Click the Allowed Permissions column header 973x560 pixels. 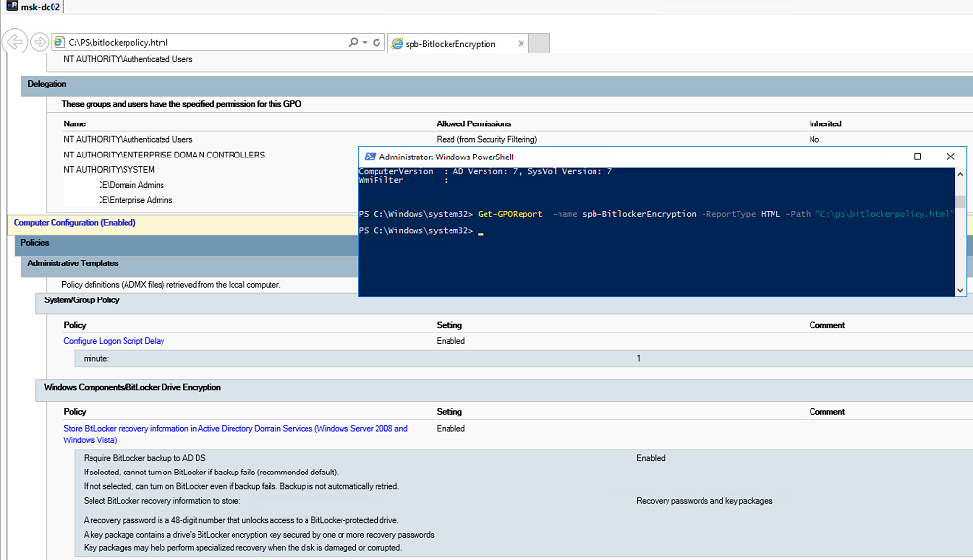coord(474,124)
